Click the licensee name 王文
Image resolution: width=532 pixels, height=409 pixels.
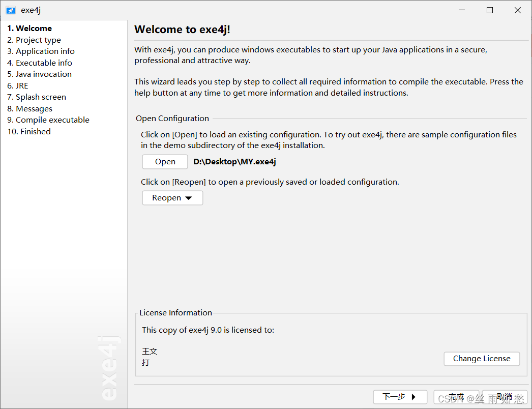[150, 352]
